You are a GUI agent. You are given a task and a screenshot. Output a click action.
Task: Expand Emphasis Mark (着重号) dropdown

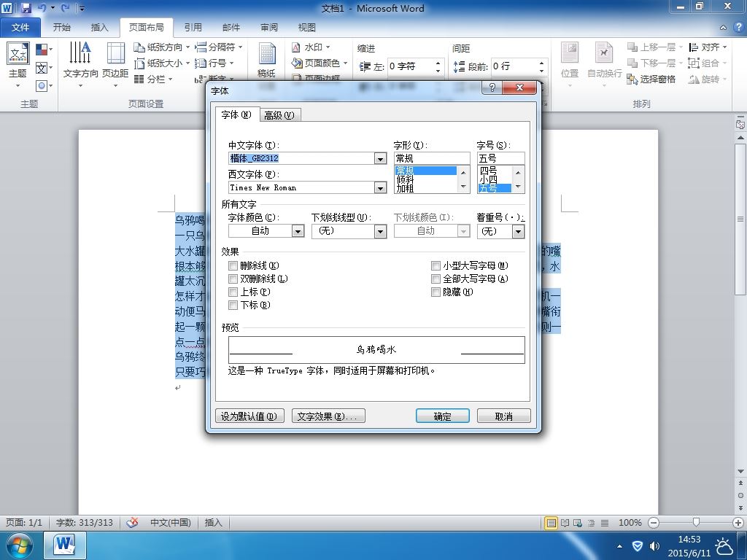[x=519, y=231]
